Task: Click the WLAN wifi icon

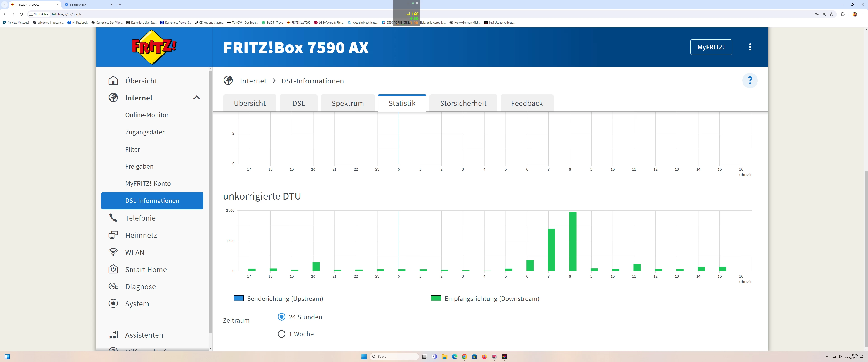Action: point(113,252)
